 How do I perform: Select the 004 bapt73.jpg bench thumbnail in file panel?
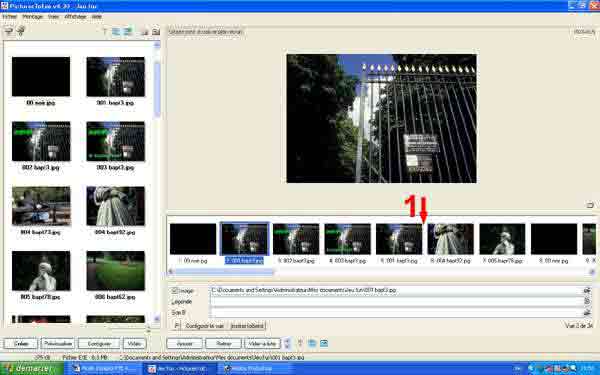tap(41, 206)
